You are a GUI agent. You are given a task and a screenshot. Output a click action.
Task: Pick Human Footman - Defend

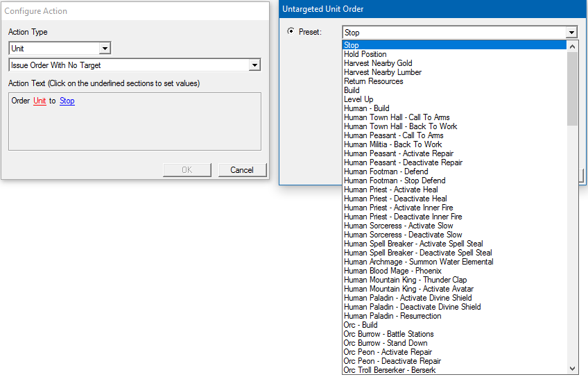tap(454, 171)
